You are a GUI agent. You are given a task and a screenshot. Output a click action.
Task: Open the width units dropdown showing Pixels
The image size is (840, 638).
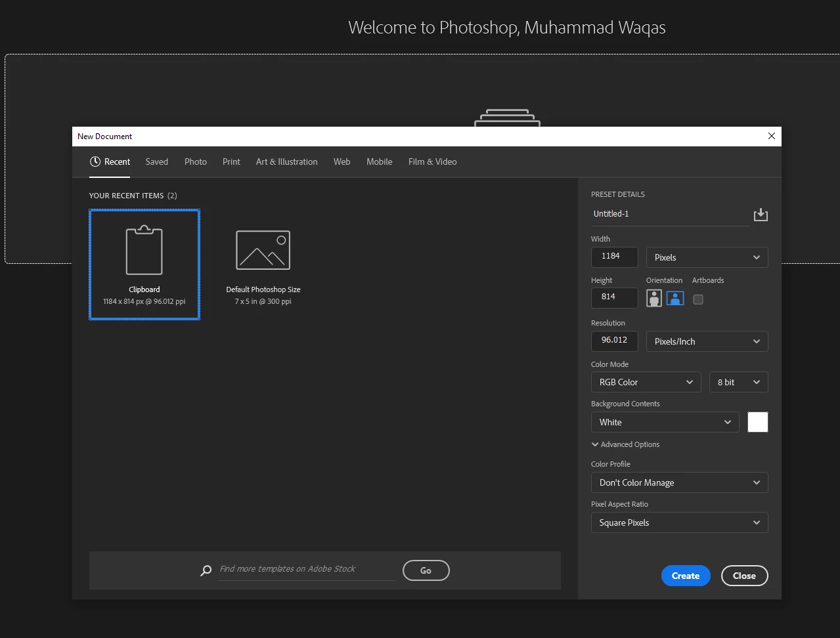707,257
